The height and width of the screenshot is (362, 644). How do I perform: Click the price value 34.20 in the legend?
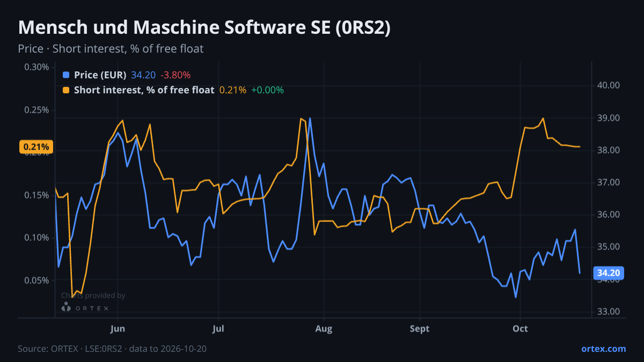143,75
